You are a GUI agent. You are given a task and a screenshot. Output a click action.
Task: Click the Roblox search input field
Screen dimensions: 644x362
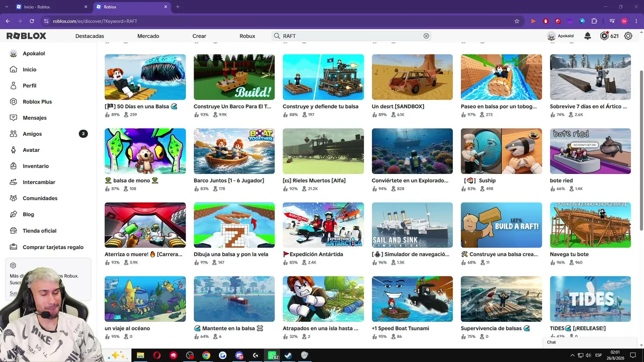click(351, 36)
